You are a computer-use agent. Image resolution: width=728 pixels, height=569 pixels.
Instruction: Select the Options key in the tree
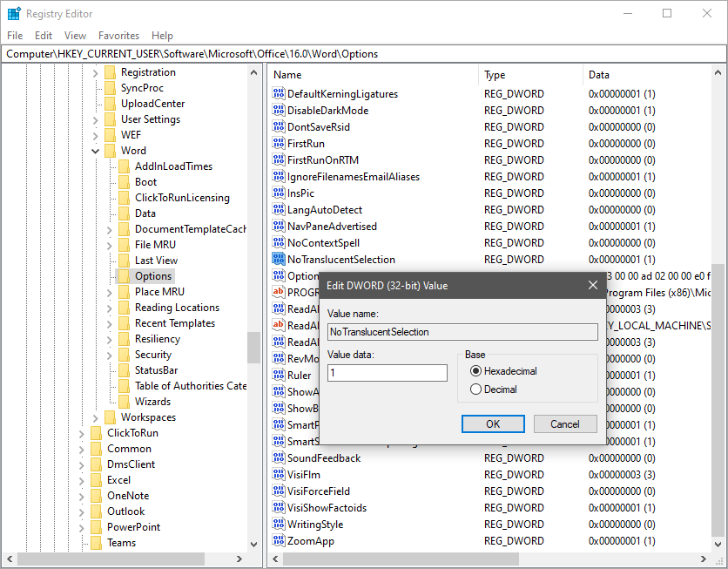(x=153, y=276)
